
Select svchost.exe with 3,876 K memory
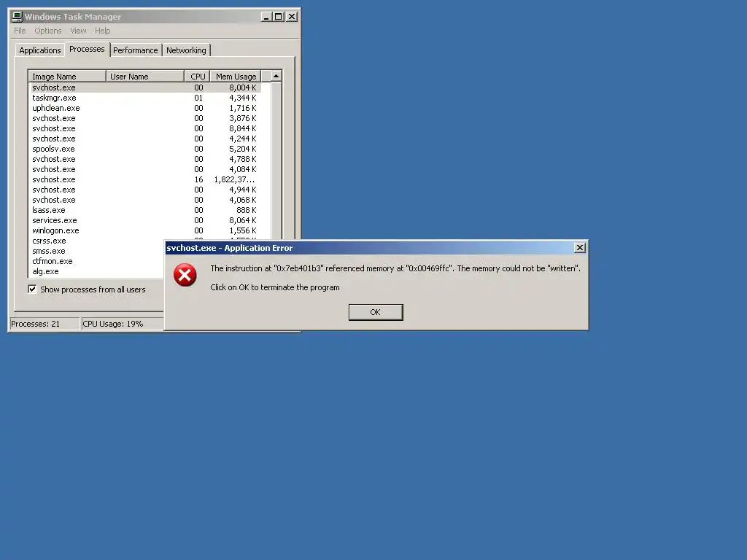coord(146,118)
